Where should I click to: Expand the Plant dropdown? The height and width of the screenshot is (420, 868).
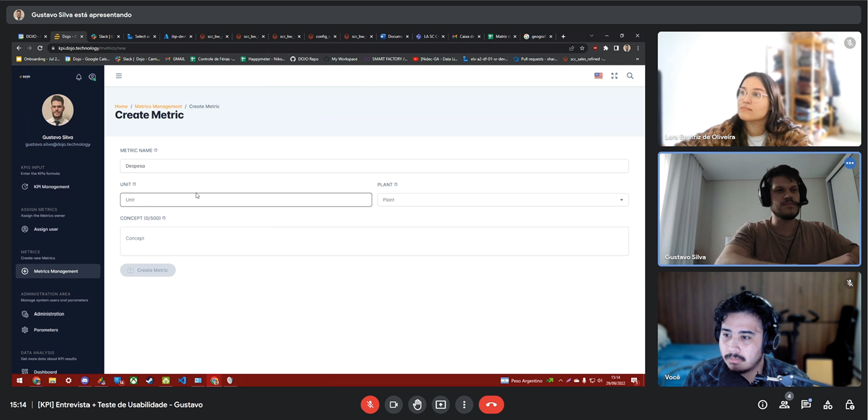click(503, 200)
